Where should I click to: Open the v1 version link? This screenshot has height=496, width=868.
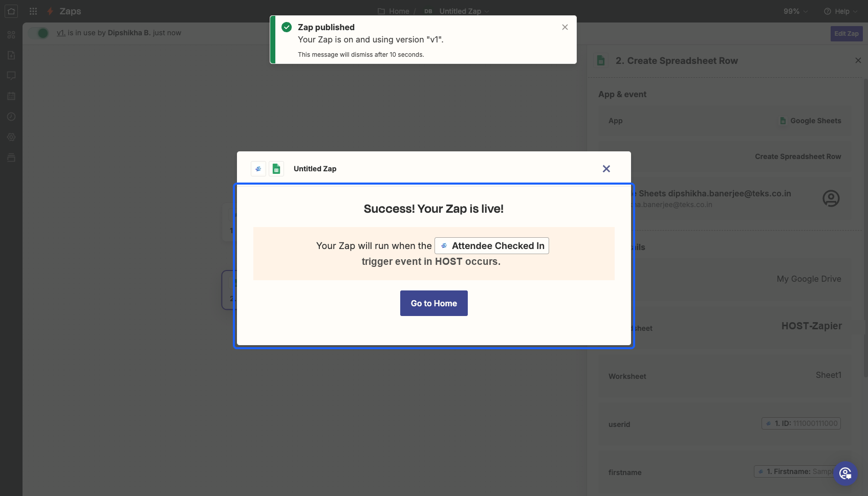[x=61, y=33]
